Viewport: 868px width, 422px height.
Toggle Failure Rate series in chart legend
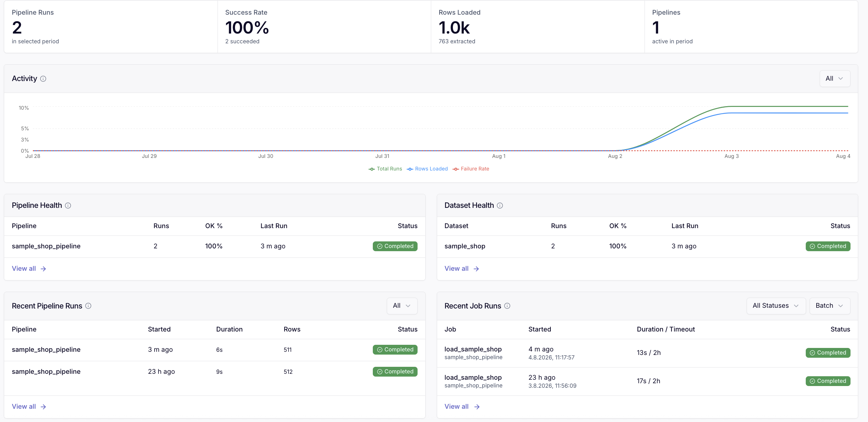coord(471,169)
